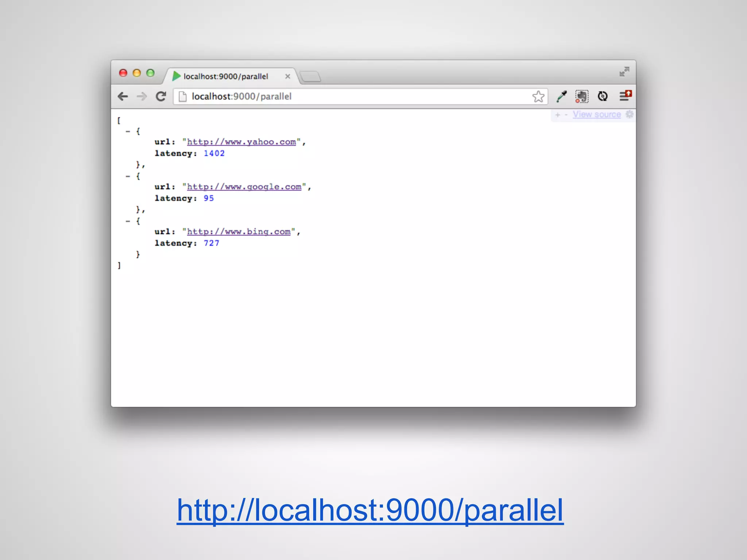Click the circular sync arrows extension icon
This screenshot has width=747, height=560.
603,96
